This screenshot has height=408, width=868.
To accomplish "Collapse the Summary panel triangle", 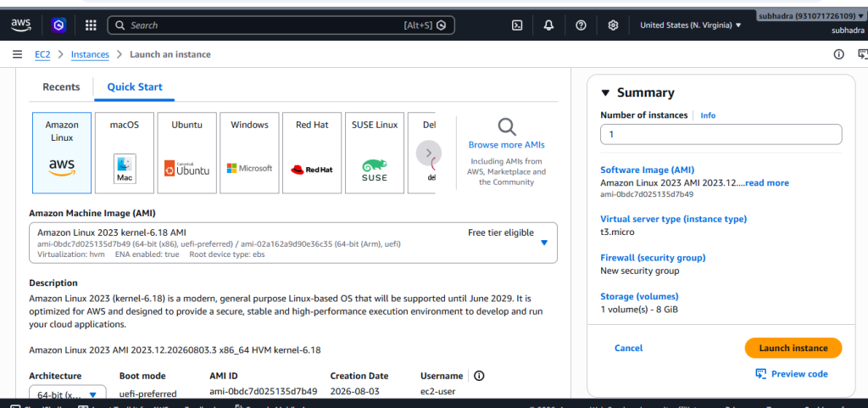I will point(605,92).
